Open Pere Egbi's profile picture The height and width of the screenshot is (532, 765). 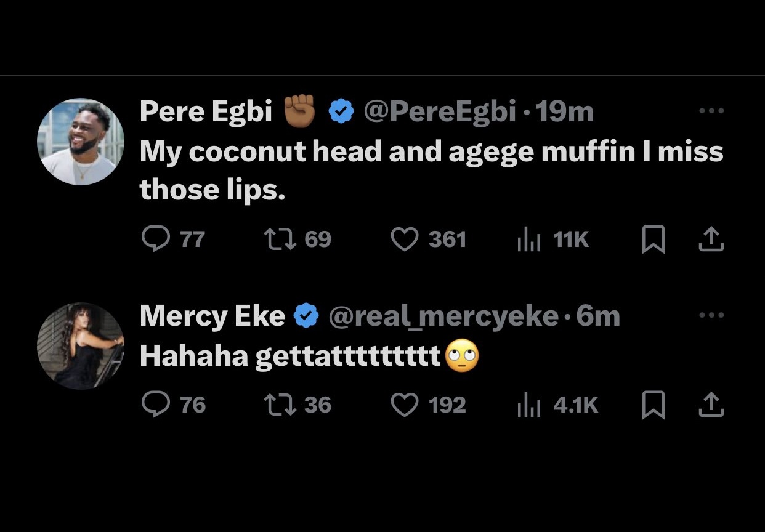81,142
